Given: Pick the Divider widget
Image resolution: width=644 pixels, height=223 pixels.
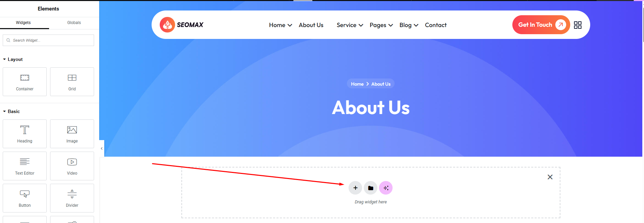Looking at the screenshot, I should tap(72, 198).
